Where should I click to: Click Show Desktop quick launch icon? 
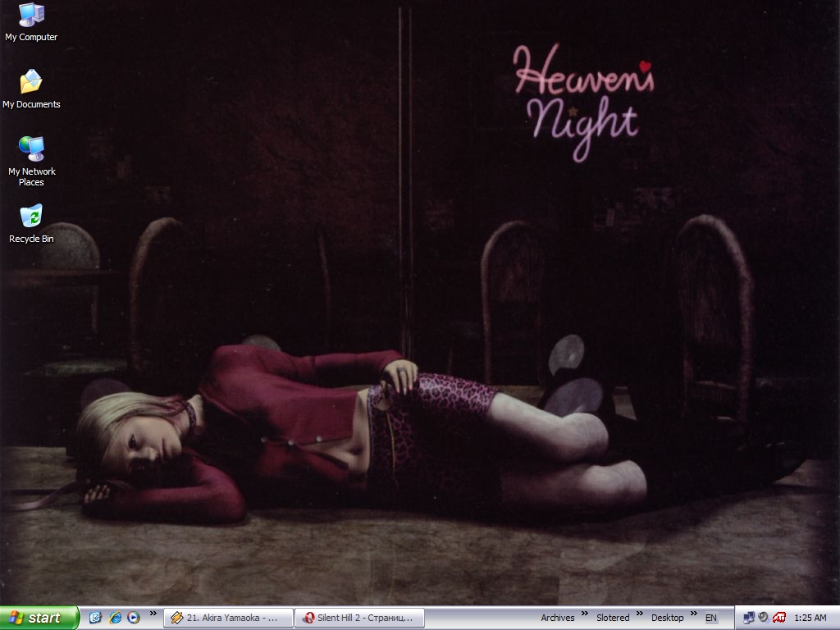(95, 618)
